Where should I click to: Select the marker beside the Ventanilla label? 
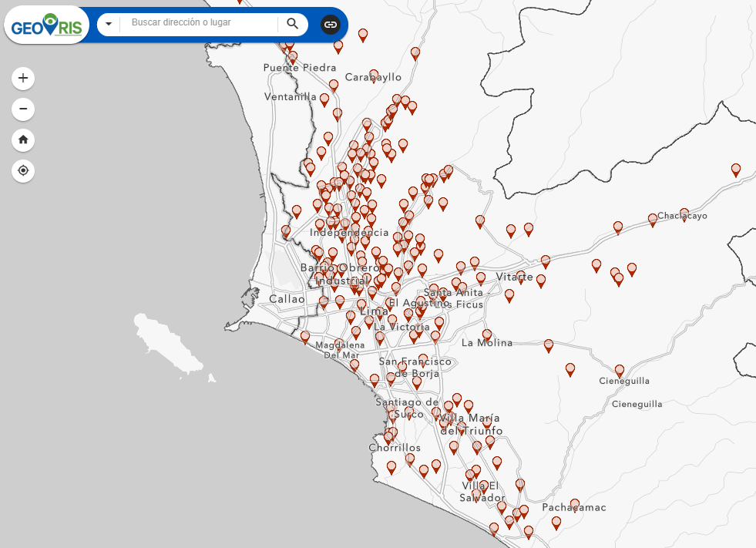324,99
